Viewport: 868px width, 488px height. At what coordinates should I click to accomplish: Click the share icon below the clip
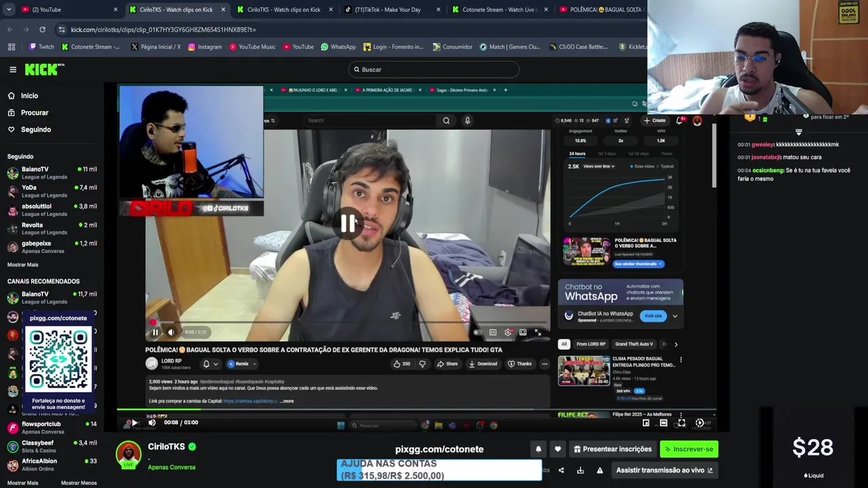[561, 470]
